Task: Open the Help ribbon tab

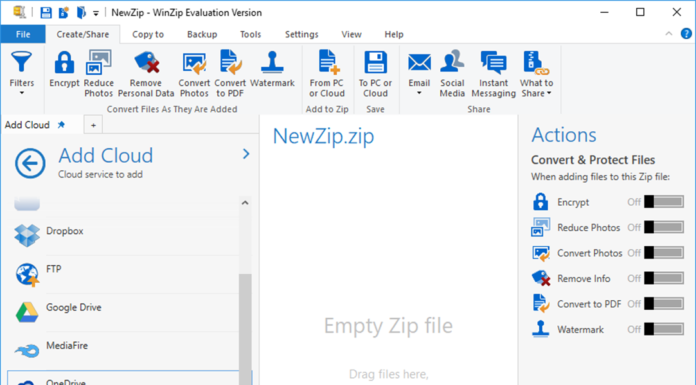Action: pos(394,34)
